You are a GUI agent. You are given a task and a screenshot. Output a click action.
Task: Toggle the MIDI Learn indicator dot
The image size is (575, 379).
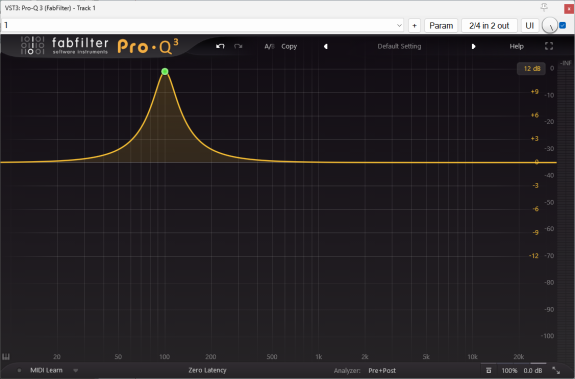coord(19,371)
